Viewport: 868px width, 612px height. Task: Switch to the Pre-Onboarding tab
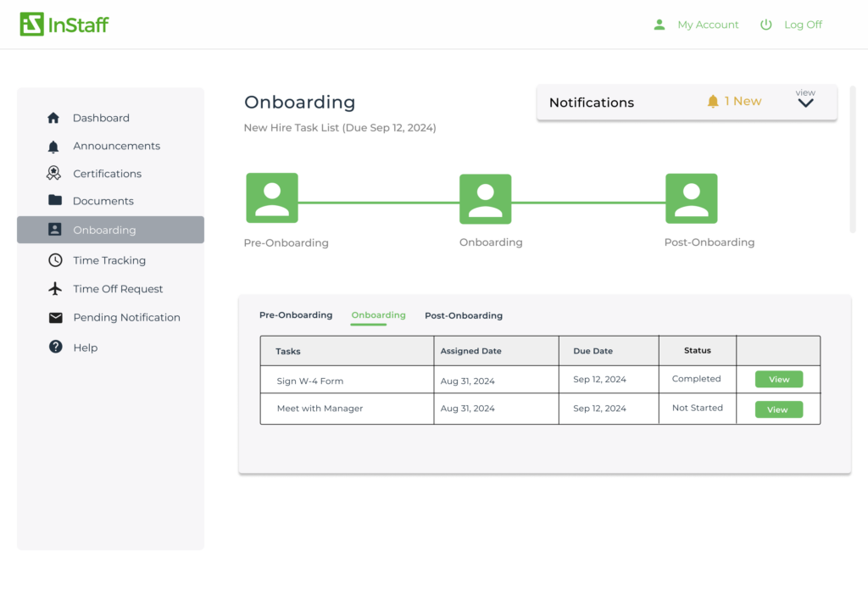tap(296, 315)
